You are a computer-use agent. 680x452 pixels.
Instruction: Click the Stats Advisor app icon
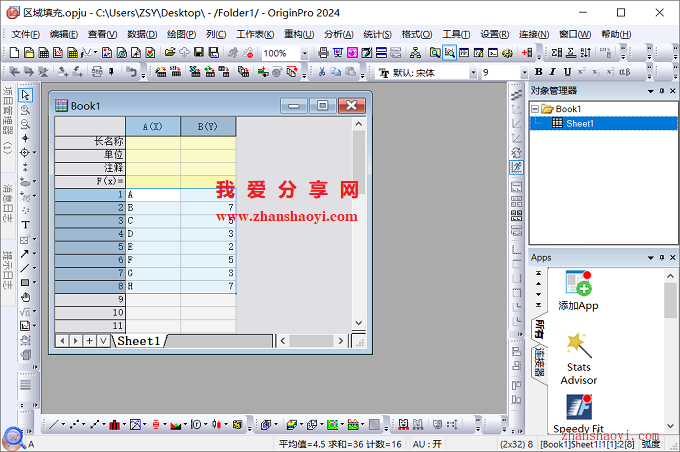point(579,359)
